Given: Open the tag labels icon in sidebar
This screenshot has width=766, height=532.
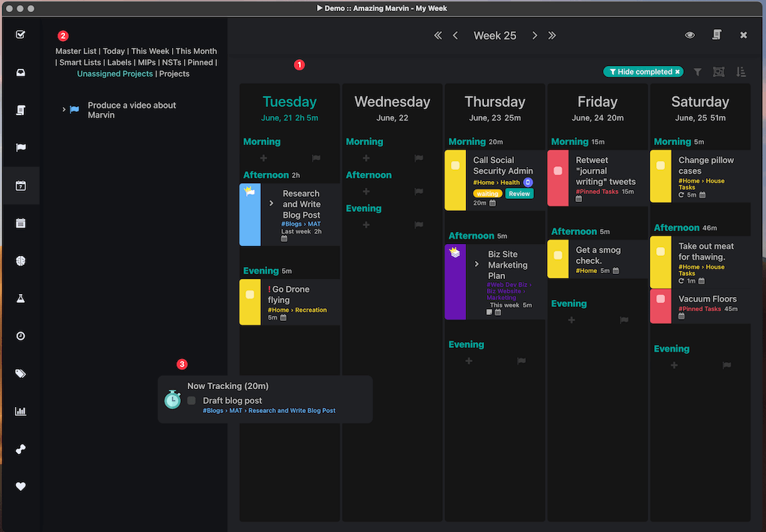Looking at the screenshot, I should 21,374.
